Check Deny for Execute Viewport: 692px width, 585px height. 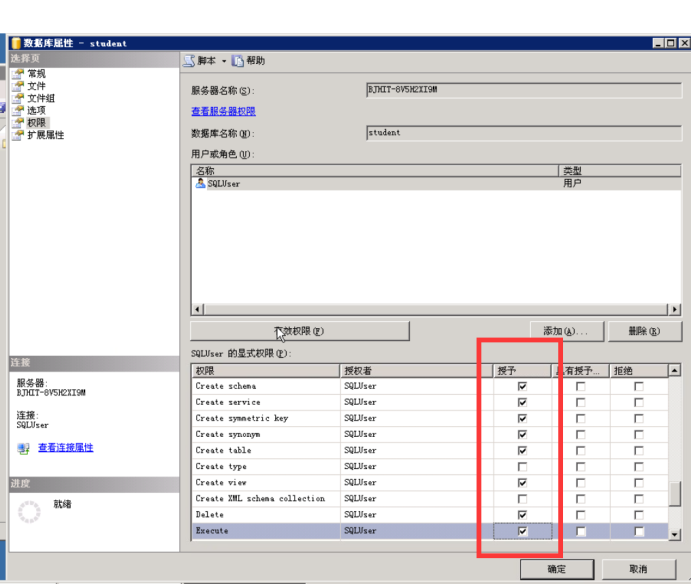click(639, 531)
